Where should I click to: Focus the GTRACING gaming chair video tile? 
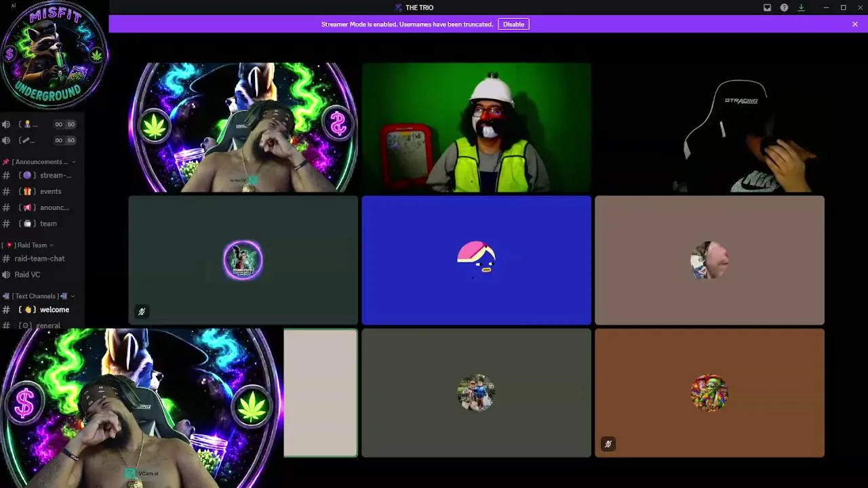(x=710, y=127)
